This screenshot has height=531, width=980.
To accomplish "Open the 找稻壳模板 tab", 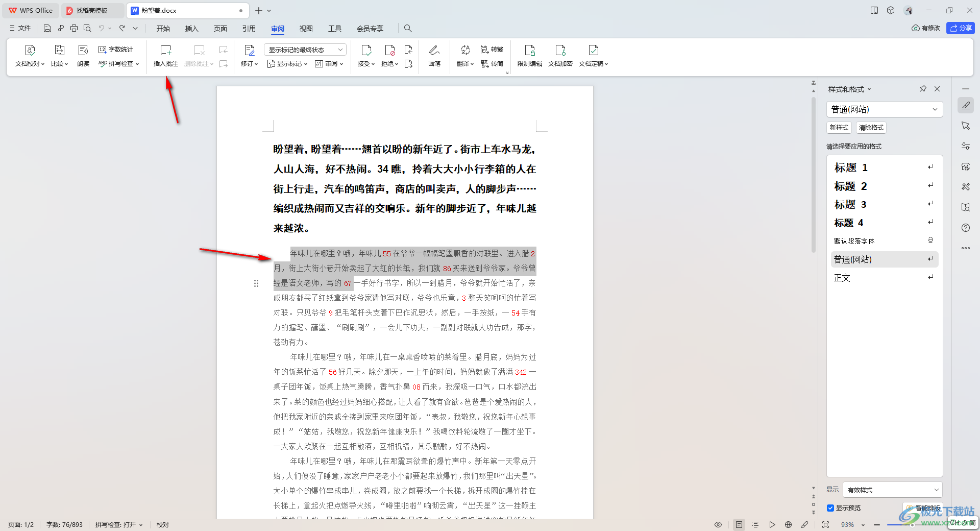I will [x=92, y=10].
